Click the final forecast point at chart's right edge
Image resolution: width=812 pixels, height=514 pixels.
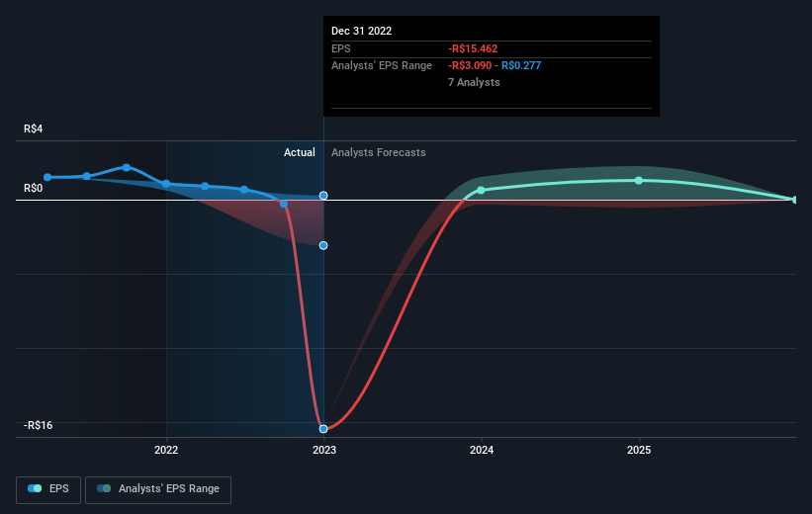[795, 200]
